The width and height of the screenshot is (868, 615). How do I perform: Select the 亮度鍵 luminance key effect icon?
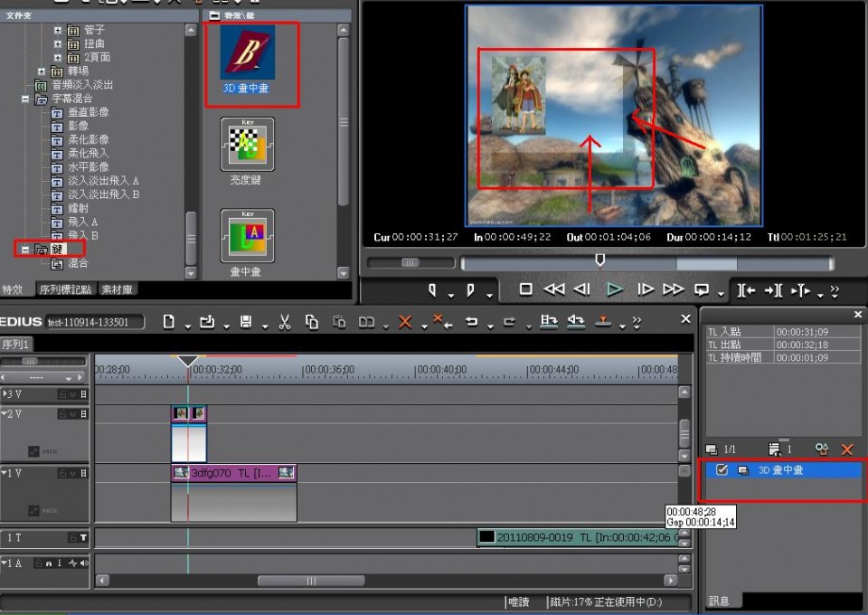click(247, 145)
